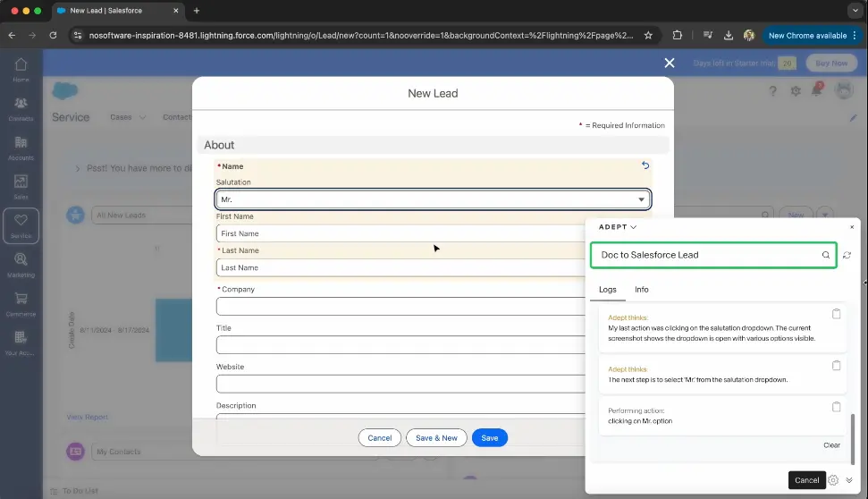The image size is (868, 499).
Task: Open Sales in the left sidebar
Action: point(21,187)
